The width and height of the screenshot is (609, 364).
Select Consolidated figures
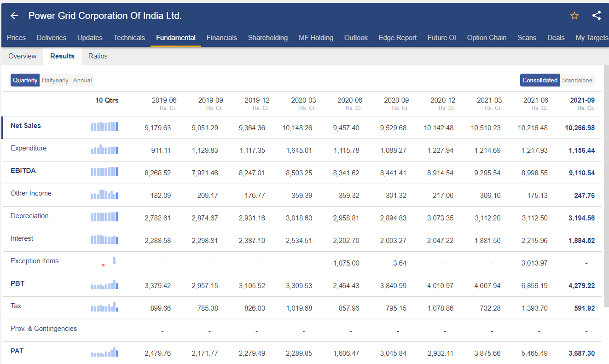point(540,80)
